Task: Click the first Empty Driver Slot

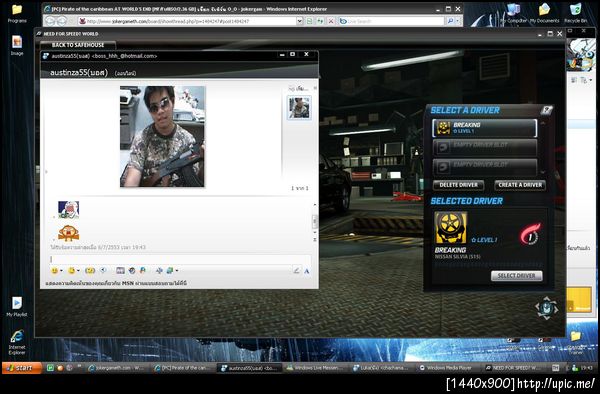Action: tap(484, 147)
